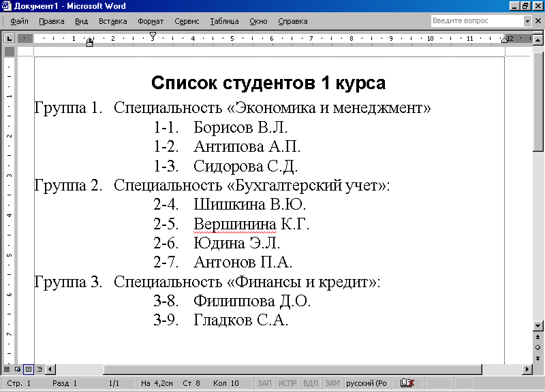
Task: Click the first-line indent marker on ruler
Action: 153,35
